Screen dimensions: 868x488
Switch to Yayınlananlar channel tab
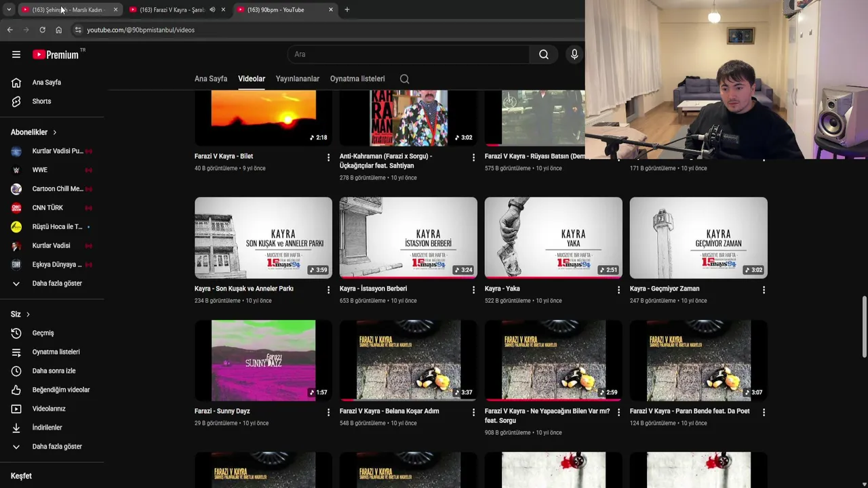coord(297,79)
